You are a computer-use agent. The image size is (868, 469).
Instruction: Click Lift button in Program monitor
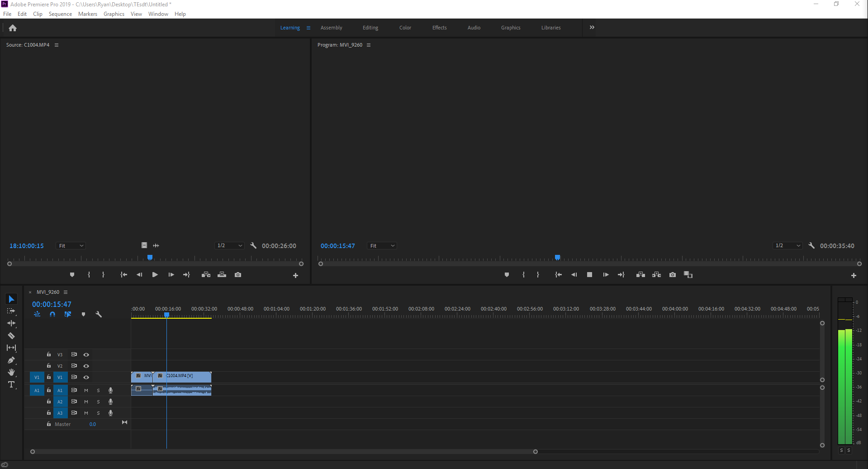point(640,275)
